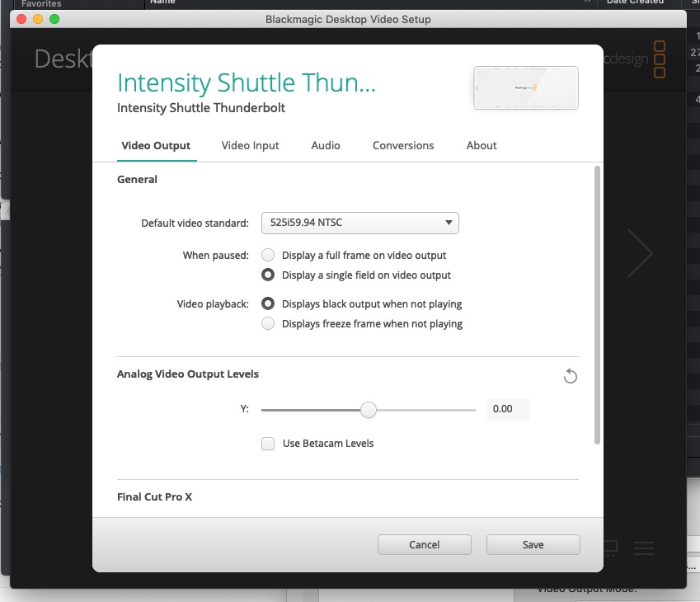
Task: Select Display a single field on video output
Action: [x=268, y=275]
